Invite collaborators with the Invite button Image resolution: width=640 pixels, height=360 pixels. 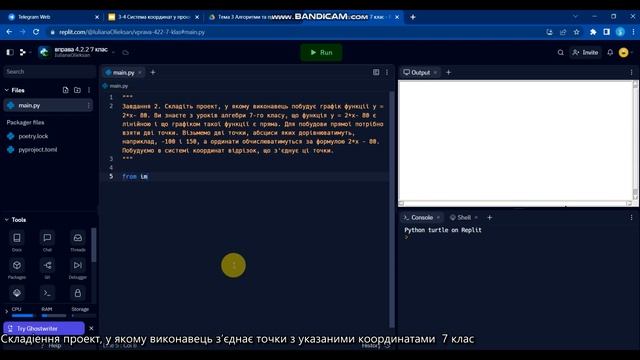click(585, 52)
